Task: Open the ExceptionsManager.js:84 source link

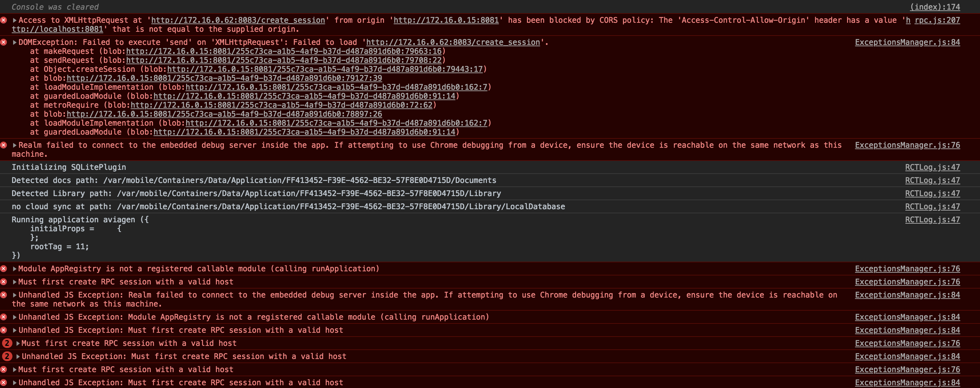Action: pos(907,42)
